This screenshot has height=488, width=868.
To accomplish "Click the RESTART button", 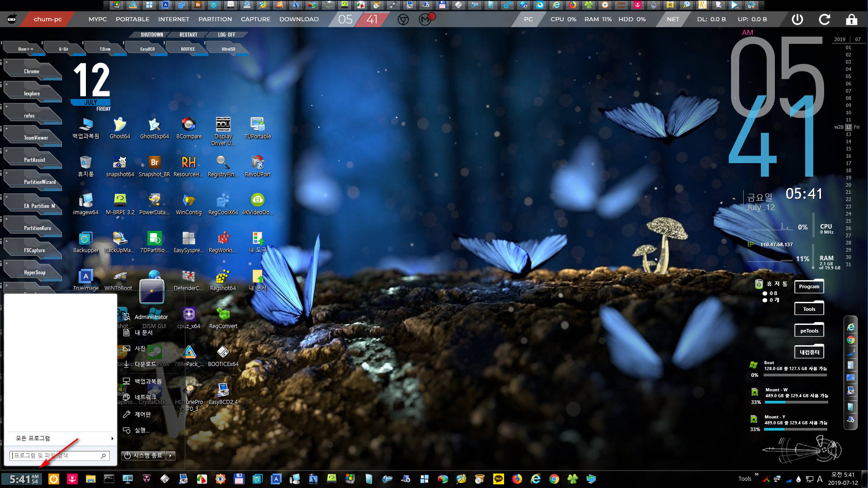I will [x=188, y=35].
